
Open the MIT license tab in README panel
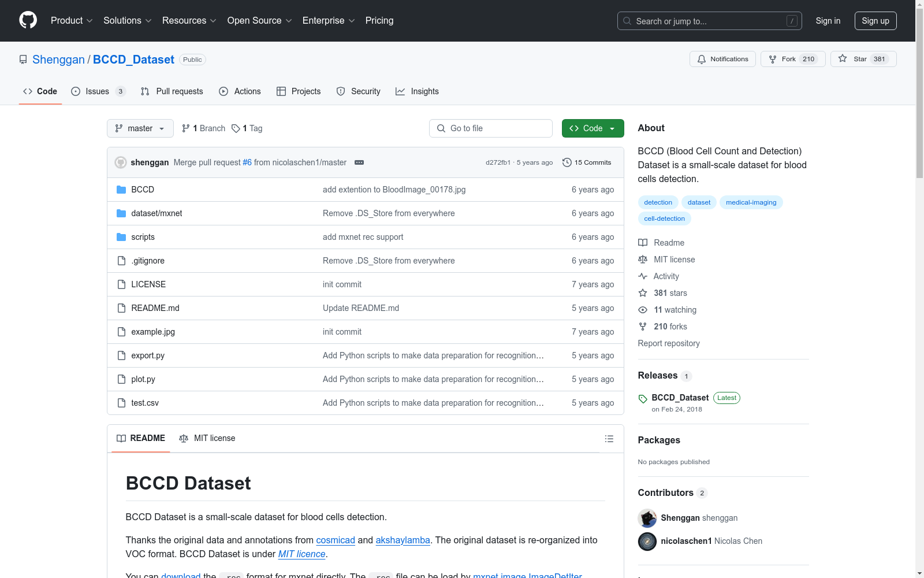pos(207,438)
